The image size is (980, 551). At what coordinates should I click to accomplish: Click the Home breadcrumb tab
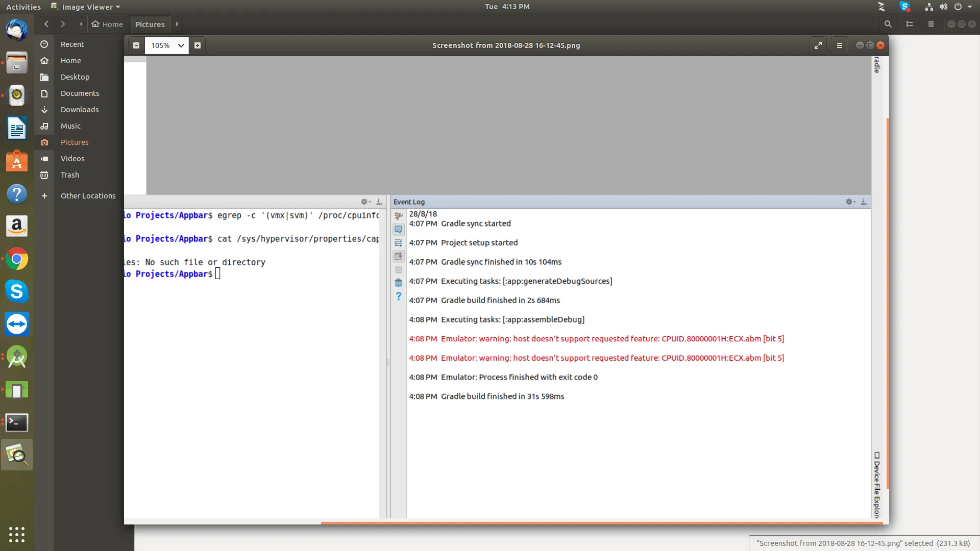pyautogui.click(x=108, y=24)
